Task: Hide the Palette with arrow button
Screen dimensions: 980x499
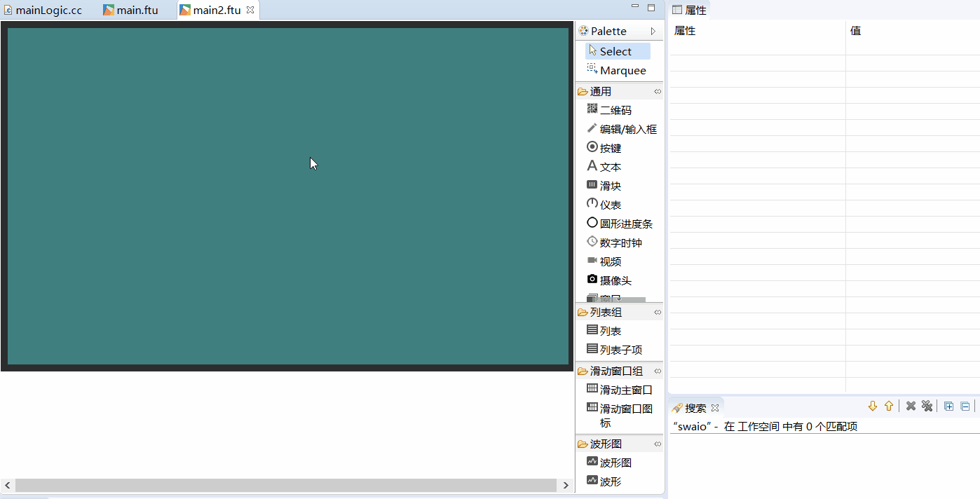Action: click(x=653, y=31)
